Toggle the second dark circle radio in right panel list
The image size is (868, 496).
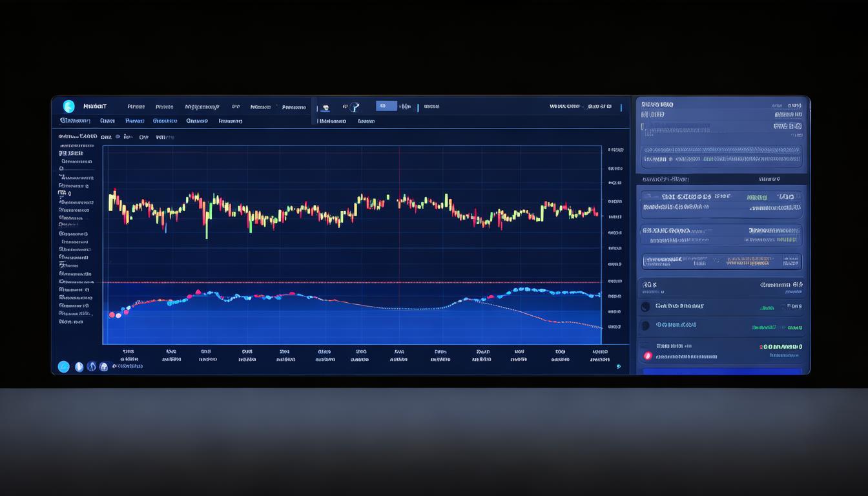click(645, 326)
